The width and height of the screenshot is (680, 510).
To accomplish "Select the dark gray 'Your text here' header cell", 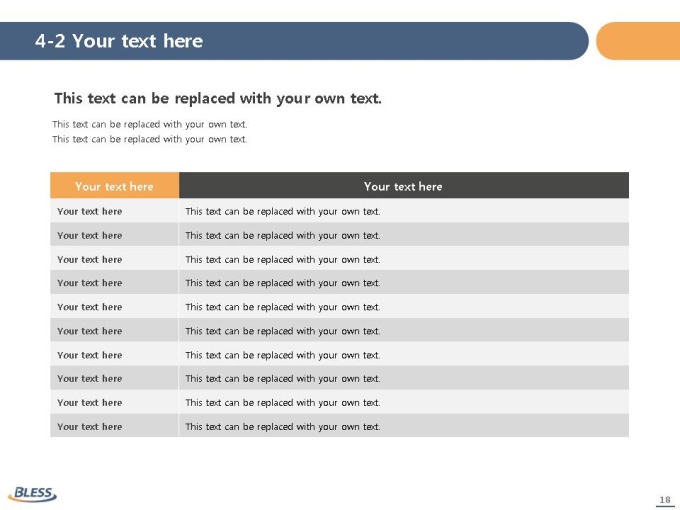I will pyautogui.click(x=404, y=186).
